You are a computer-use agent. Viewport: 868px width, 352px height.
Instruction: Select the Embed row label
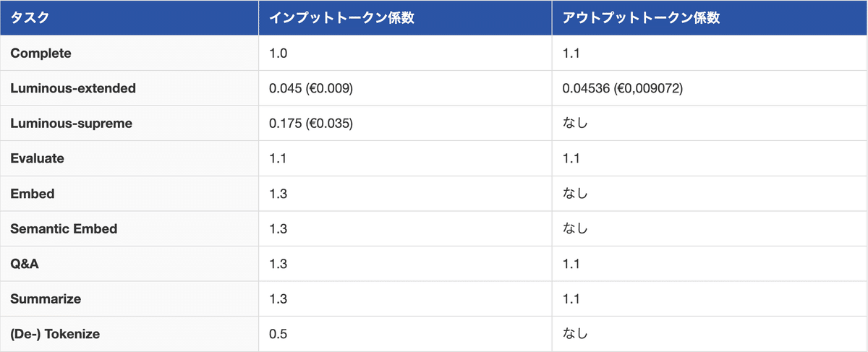[x=33, y=194]
